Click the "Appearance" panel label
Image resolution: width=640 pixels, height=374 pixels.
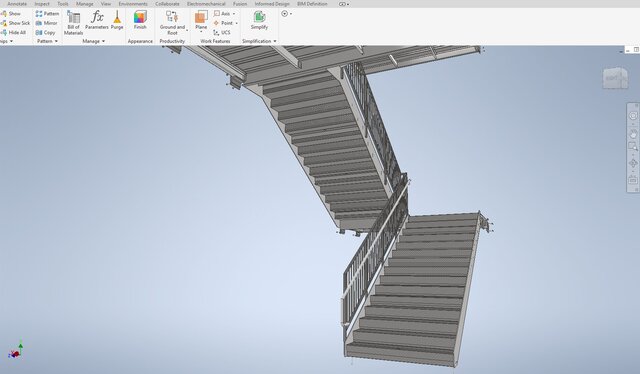coord(140,41)
